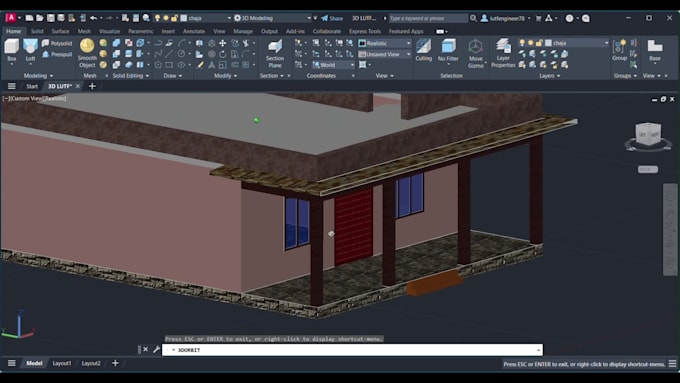Click the Autodesk App Store cart icon
680x383 pixels.
click(x=538, y=18)
